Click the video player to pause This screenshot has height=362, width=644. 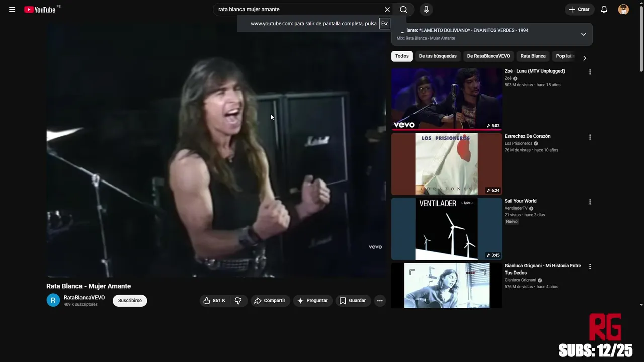[x=216, y=151]
